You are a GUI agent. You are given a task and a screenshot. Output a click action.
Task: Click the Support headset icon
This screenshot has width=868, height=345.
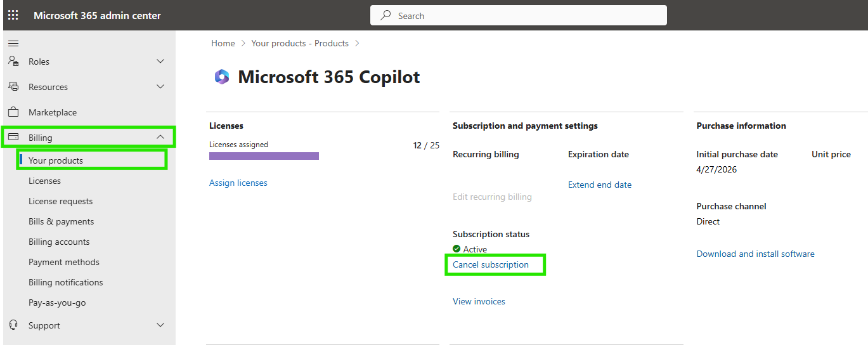click(x=13, y=325)
